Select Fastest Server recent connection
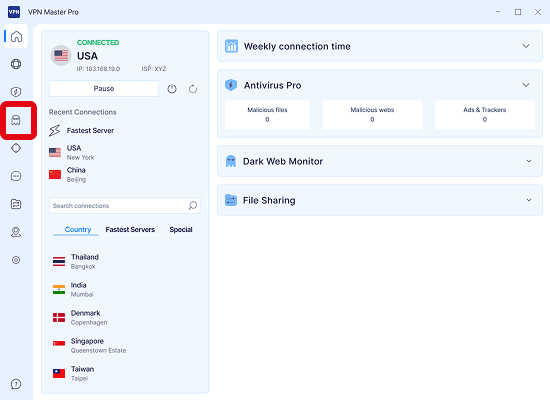Screen dimensions: 550x400 (81, 131)
